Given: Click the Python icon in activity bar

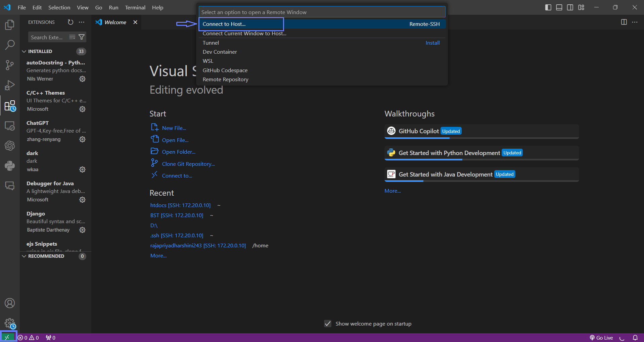Looking at the screenshot, I should 10,166.
